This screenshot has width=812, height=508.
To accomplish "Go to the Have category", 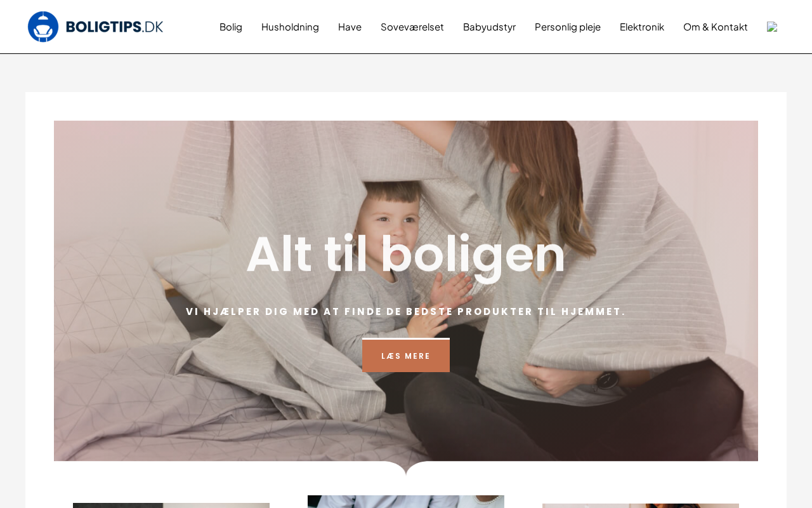I will (x=350, y=27).
